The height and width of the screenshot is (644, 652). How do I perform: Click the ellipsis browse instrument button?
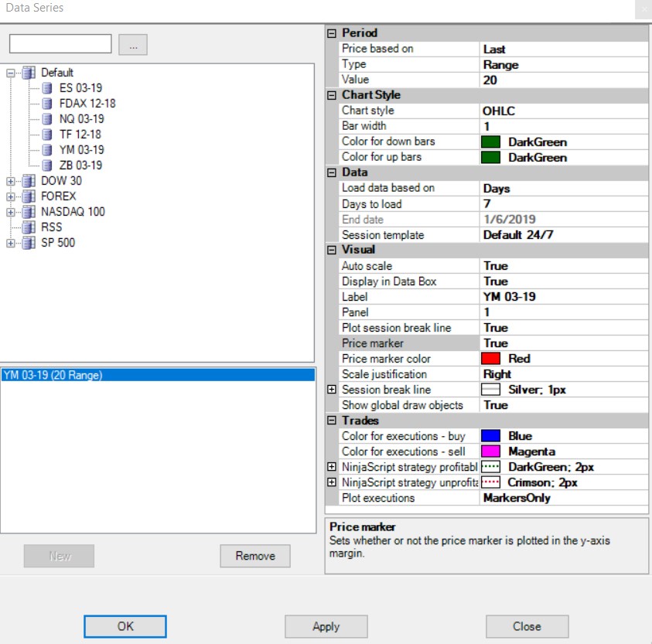point(133,45)
